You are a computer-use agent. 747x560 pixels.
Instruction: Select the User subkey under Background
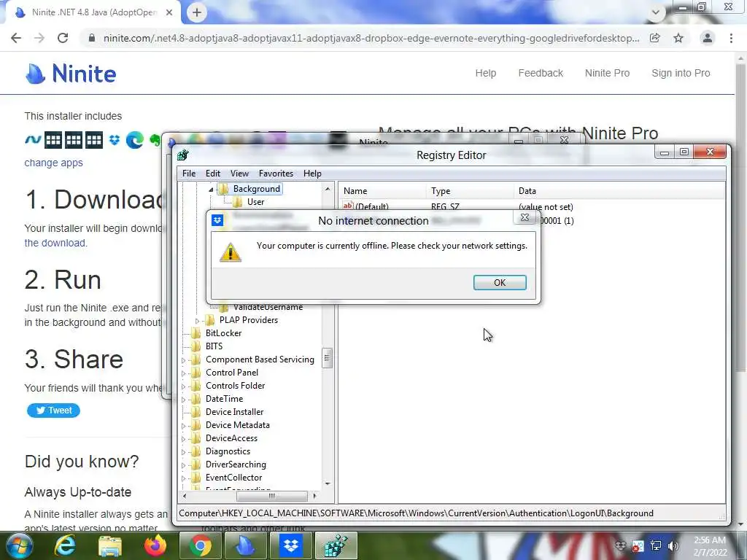(x=255, y=202)
